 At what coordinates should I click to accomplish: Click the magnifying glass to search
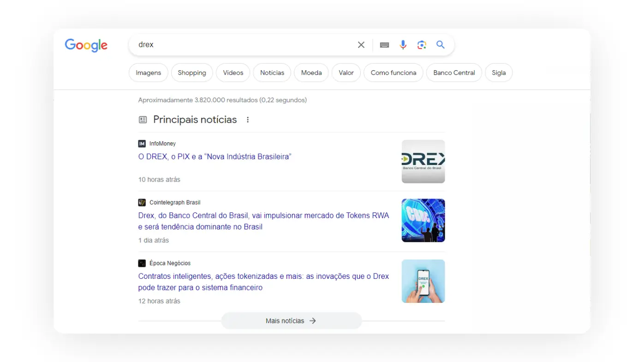(x=440, y=44)
